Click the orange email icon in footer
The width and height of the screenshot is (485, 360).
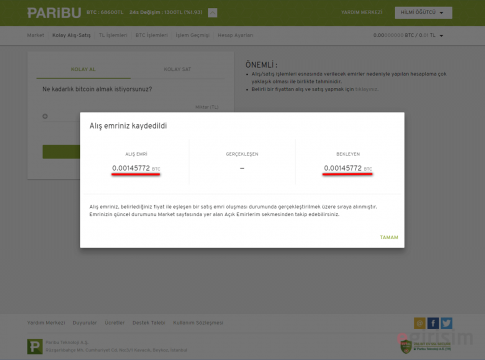420,323
